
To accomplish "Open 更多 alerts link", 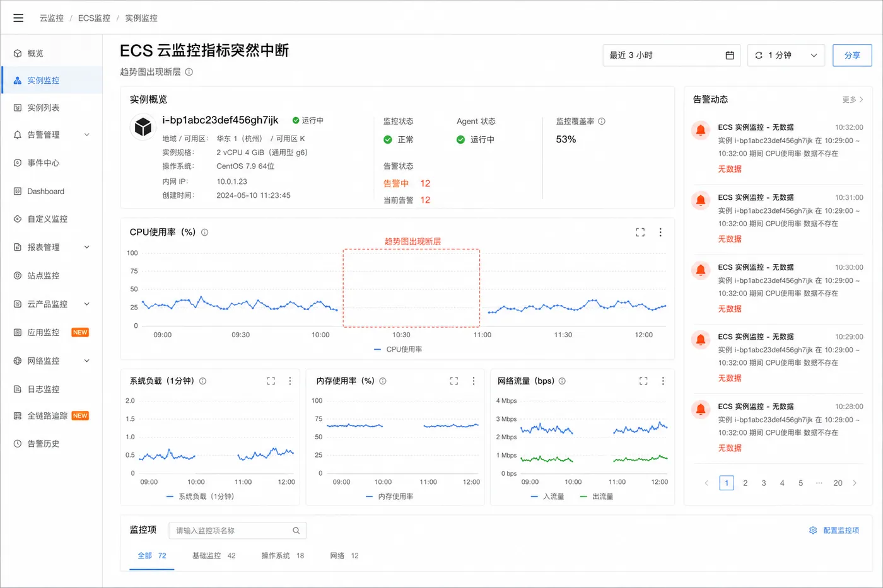I will [x=853, y=100].
